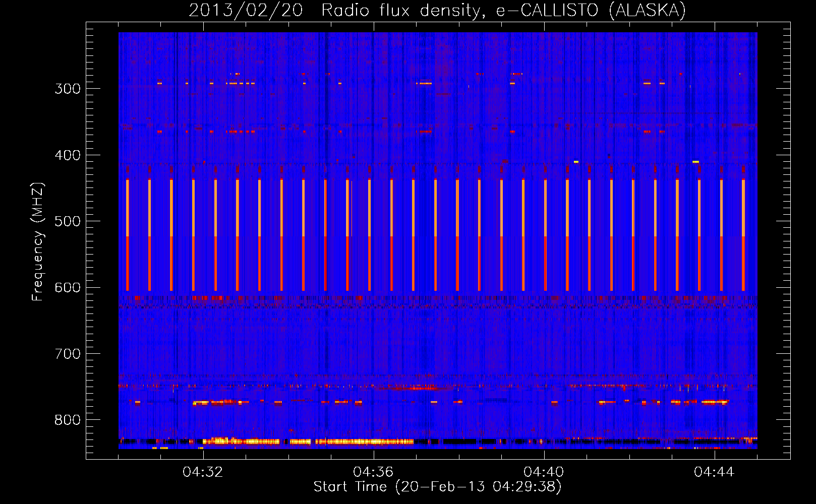Click the "Frequency (MHZ)" axis label
Screen dimensions: 816x504
(38, 242)
